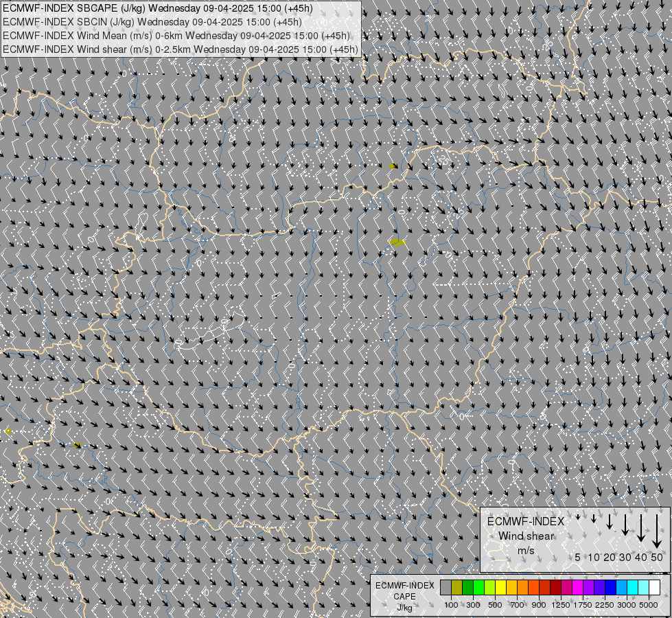The width and height of the screenshot is (672, 618).
Task: Pick the cyan swatch after the 3000 tick
Action: point(633,587)
